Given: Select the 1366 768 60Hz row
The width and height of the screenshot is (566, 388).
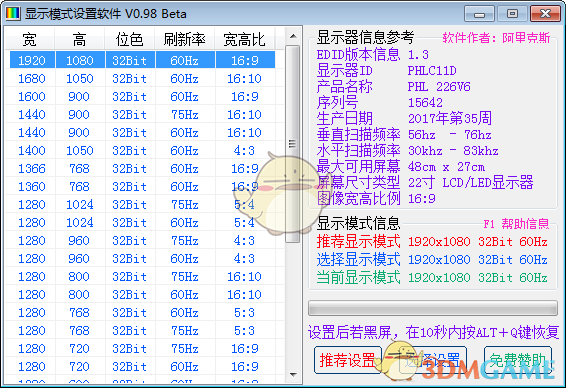Looking at the screenshot, I should point(142,169).
